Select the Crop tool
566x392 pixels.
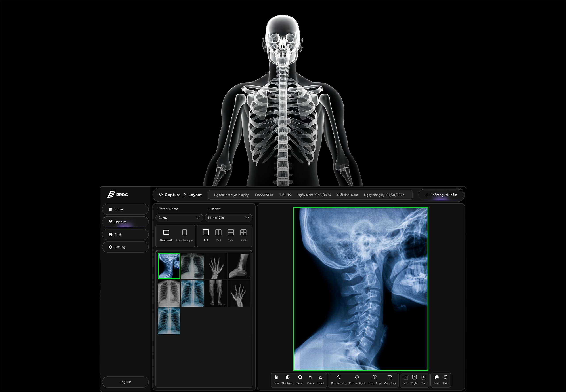(310, 379)
